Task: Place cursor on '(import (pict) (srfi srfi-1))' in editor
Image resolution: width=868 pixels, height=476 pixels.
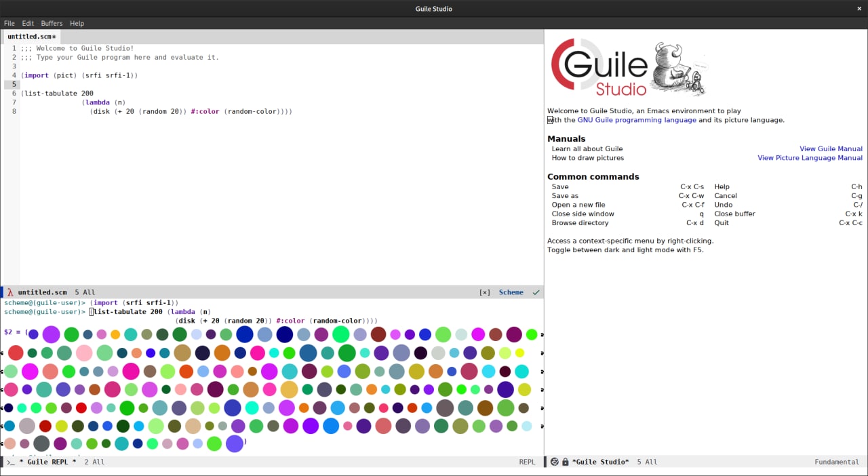Action: pyautogui.click(x=79, y=75)
